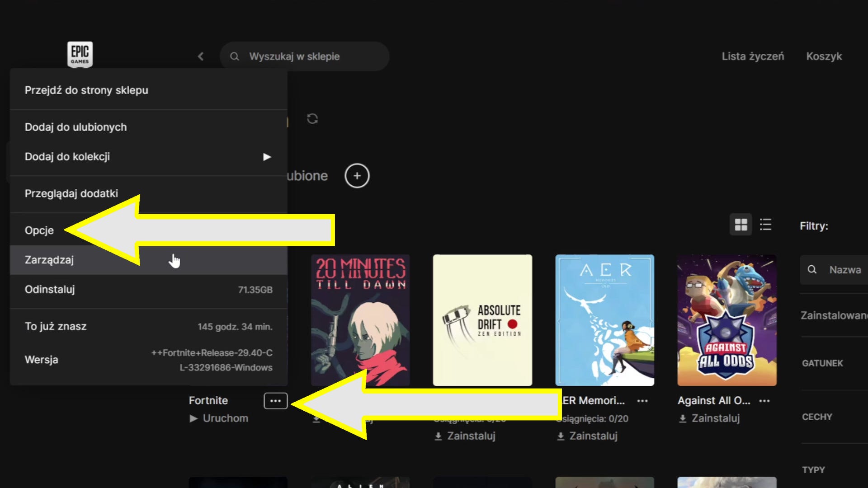Click download icon under AER Memories

click(x=561, y=436)
